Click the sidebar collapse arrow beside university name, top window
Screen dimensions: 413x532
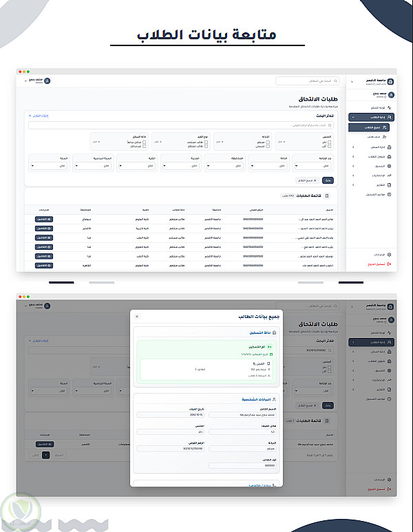(352, 81)
